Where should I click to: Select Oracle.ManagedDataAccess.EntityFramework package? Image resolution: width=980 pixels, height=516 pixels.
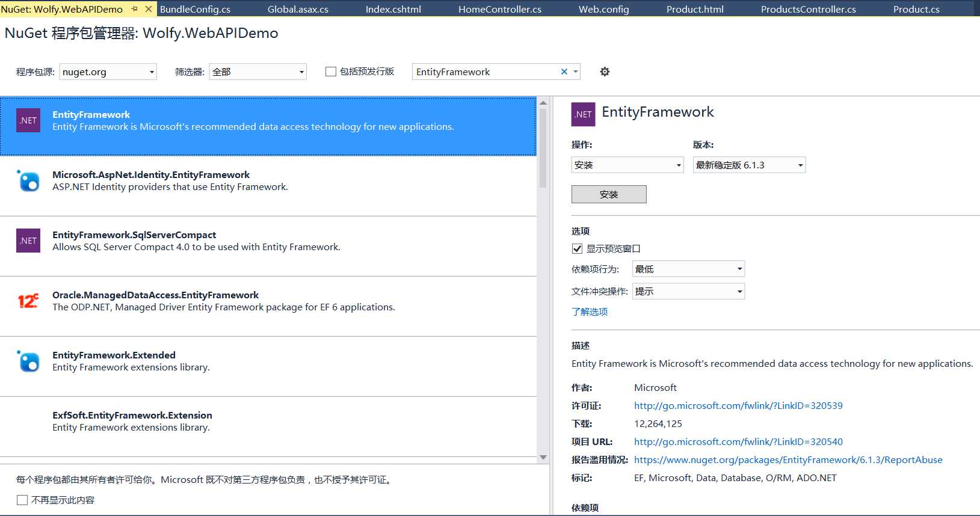(268, 307)
